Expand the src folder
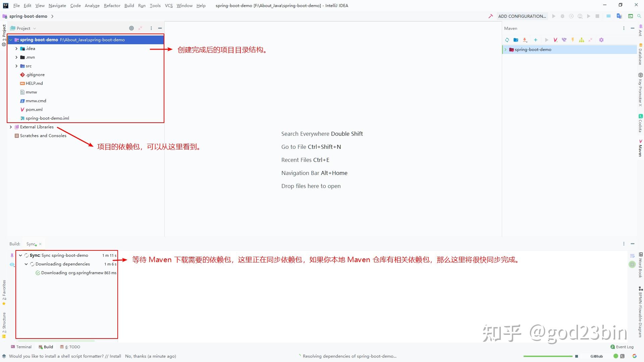The width and height of the screenshot is (644, 362). click(16, 66)
